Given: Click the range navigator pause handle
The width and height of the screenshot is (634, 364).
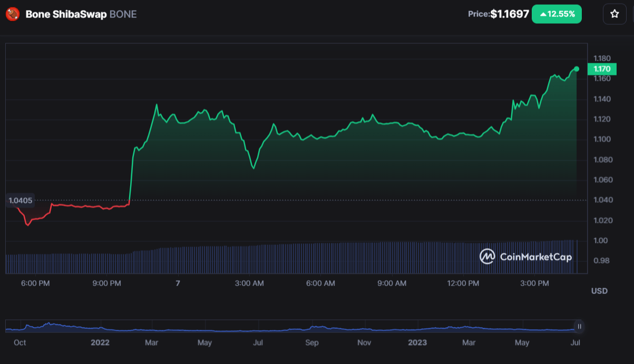Looking at the screenshot, I should 579,327.
